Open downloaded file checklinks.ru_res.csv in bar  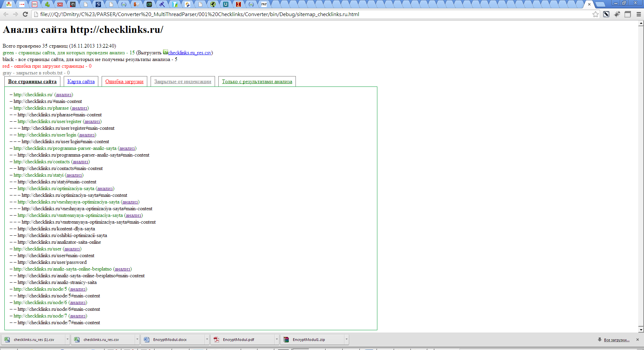click(x=103, y=340)
